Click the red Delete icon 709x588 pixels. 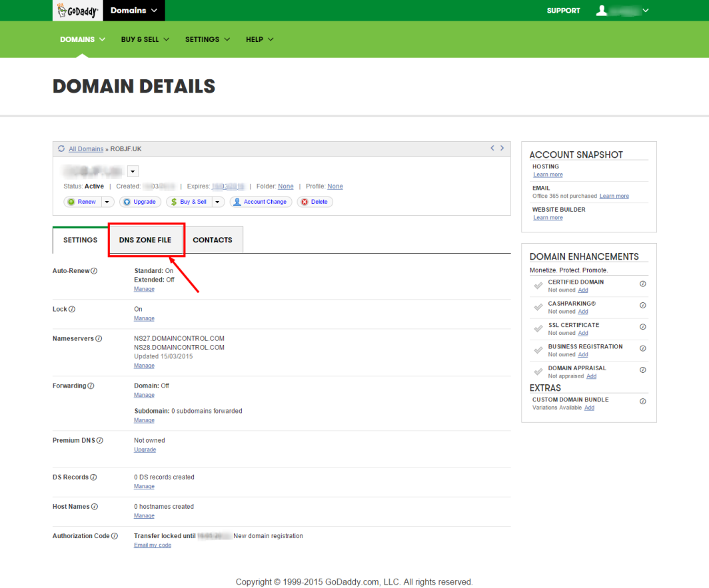[304, 201]
